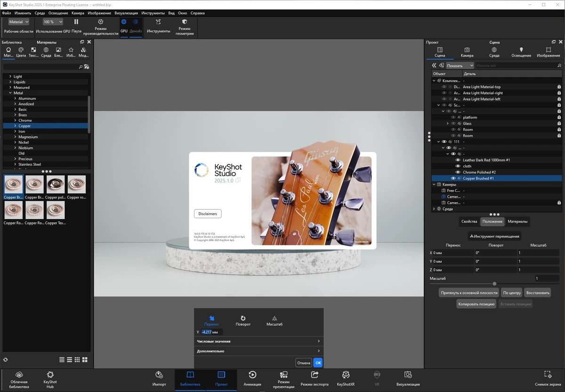Click the Отмена button
The image size is (565, 392).
(x=304, y=363)
